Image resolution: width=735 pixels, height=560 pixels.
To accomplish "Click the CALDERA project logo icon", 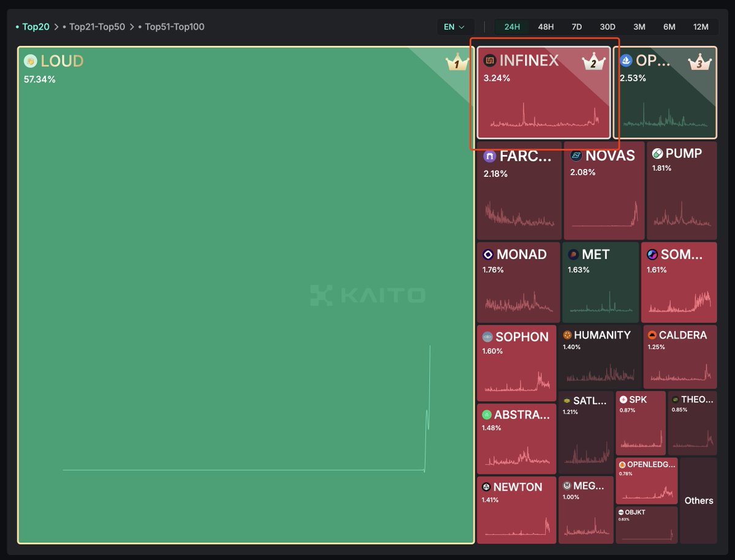I will [x=652, y=335].
